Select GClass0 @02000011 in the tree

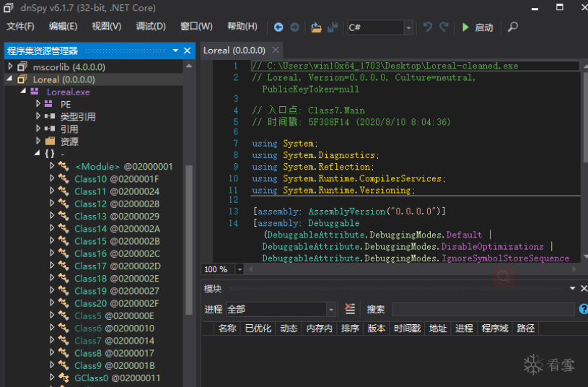[117, 378]
